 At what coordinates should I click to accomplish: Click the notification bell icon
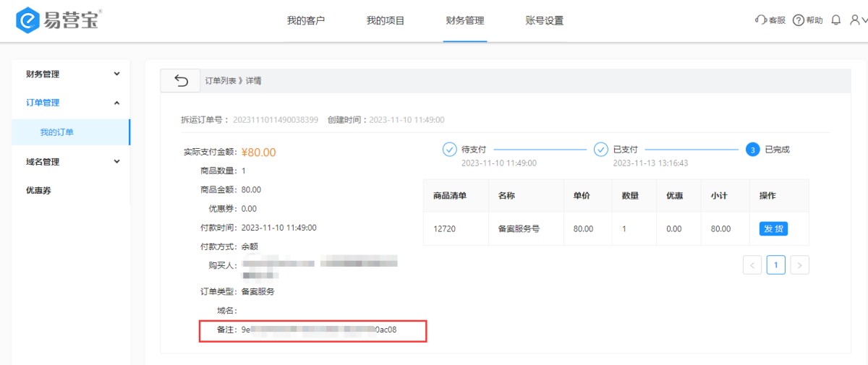(x=836, y=20)
